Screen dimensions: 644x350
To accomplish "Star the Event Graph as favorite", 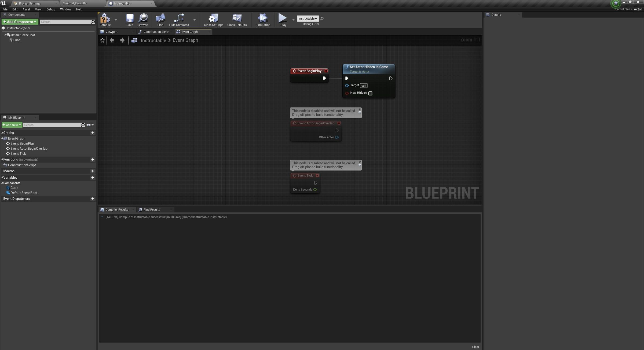I will pos(102,40).
